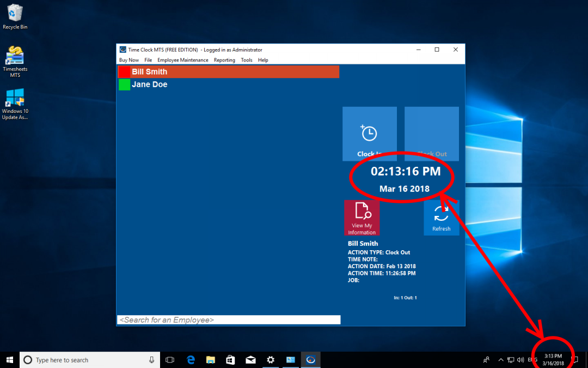588x368 pixels.
Task: Click the Search for an Employee field
Action: pos(229,320)
